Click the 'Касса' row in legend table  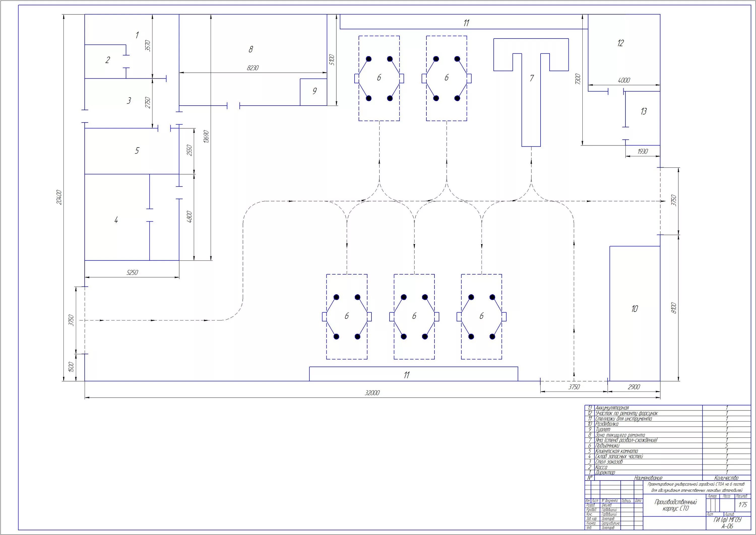tap(602, 467)
